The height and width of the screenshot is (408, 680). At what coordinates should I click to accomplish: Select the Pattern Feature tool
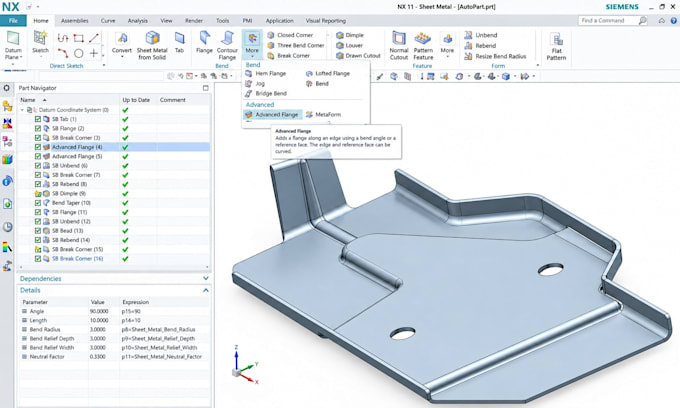(423, 46)
